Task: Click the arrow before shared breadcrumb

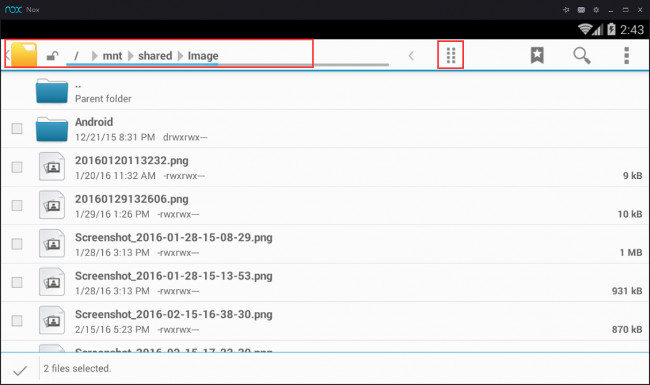Action: (x=131, y=56)
